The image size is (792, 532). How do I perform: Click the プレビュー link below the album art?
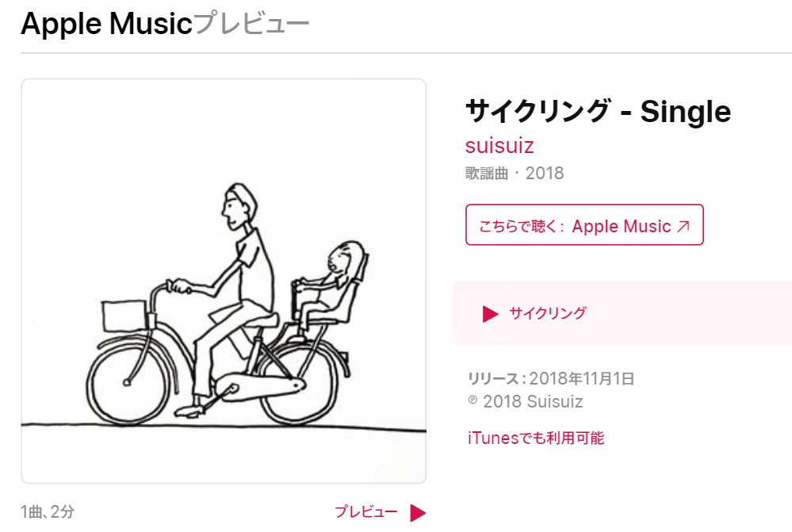coord(366,512)
